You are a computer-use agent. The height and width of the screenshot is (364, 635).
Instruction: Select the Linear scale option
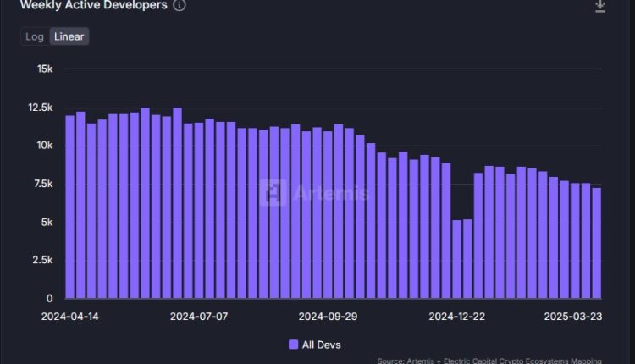[x=69, y=36]
